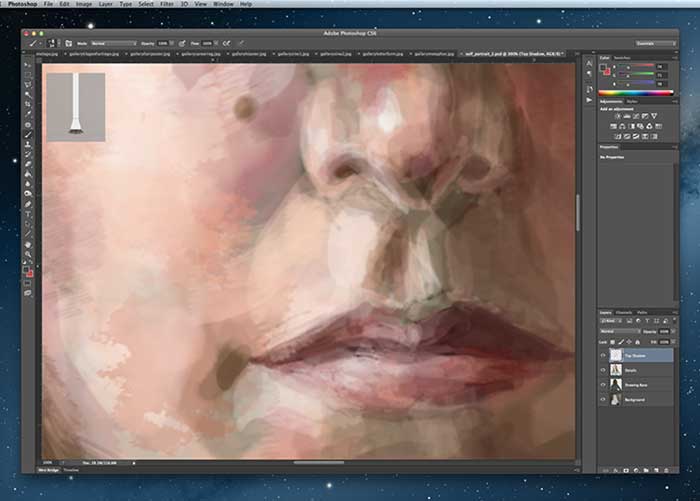Open the Filter menu
This screenshot has width=700, height=501.
click(x=167, y=4)
